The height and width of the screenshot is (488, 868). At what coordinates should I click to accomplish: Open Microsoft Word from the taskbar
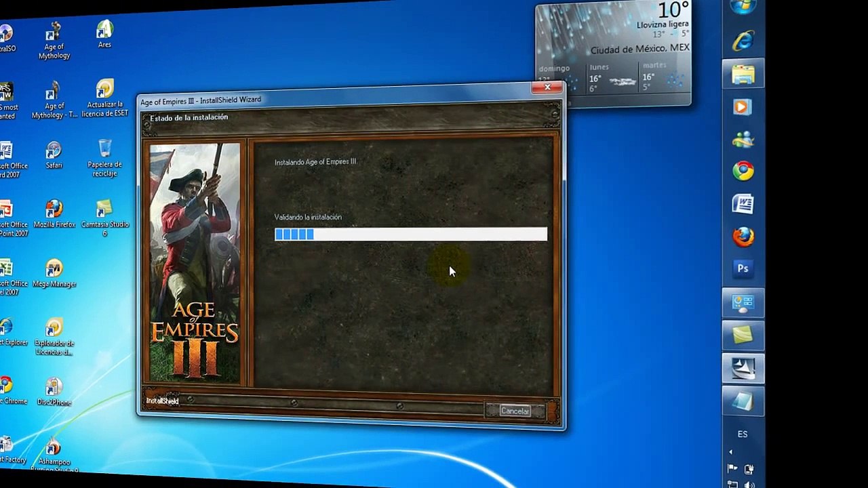click(x=743, y=203)
